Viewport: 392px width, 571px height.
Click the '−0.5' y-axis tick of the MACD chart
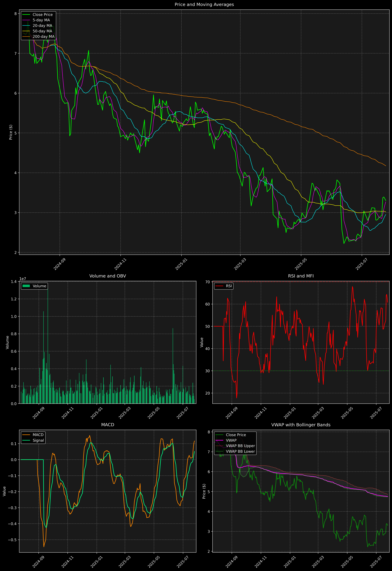coord(12,540)
